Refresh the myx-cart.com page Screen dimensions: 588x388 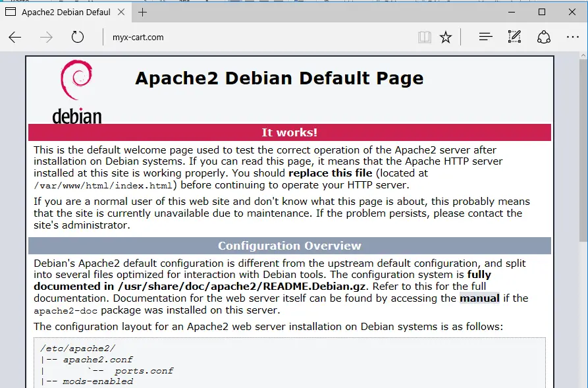78,37
